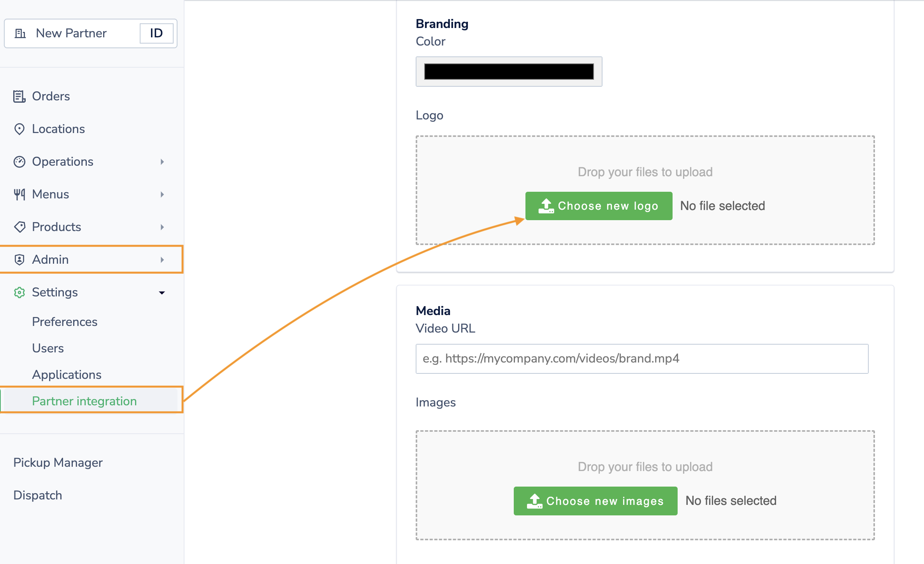Image resolution: width=924 pixels, height=564 pixels.
Task: Click the Orders receipt icon
Action: 19,96
